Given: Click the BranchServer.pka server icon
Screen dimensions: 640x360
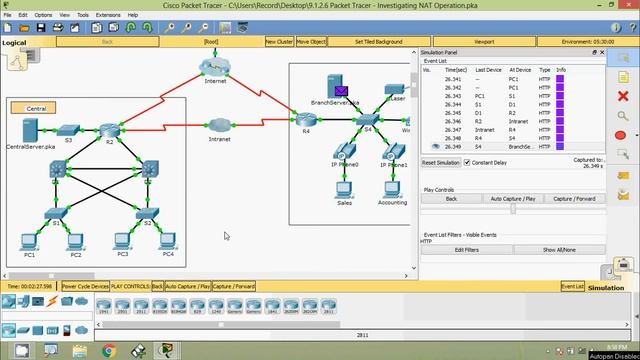Looking at the screenshot, I should pyautogui.click(x=335, y=86).
